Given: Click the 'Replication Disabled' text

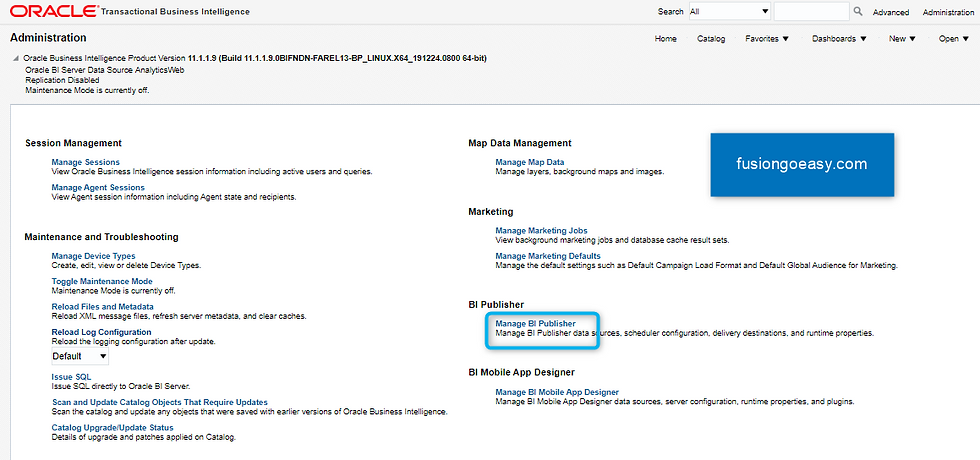Looking at the screenshot, I should (x=62, y=81).
